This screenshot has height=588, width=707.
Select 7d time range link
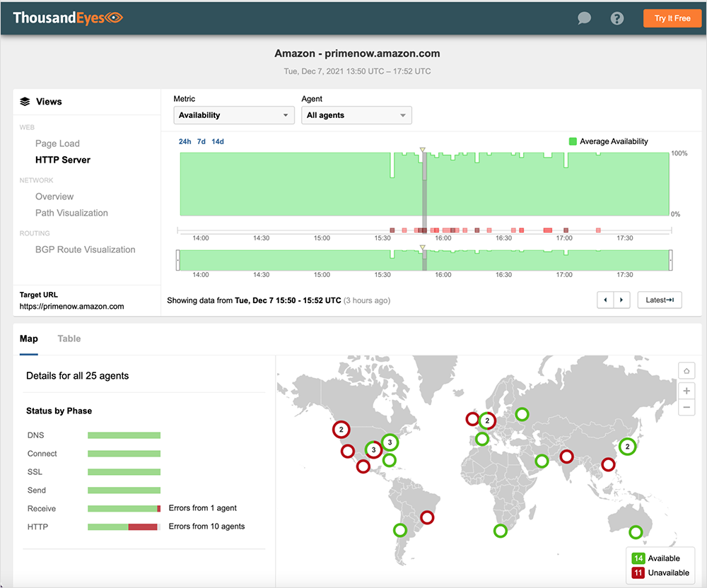201,141
